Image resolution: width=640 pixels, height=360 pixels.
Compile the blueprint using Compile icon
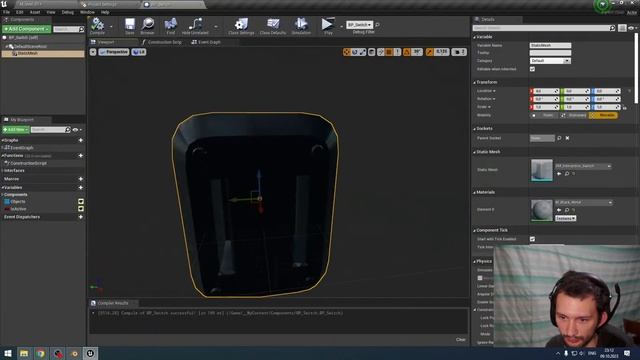pyautogui.click(x=98, y=24)
